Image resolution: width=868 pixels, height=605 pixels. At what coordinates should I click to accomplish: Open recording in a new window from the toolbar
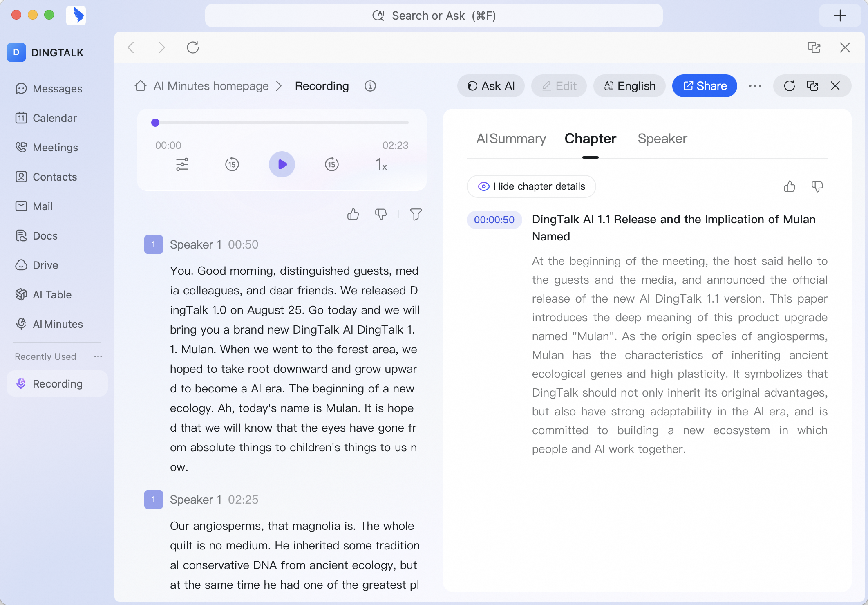click(x=812, y=86)
